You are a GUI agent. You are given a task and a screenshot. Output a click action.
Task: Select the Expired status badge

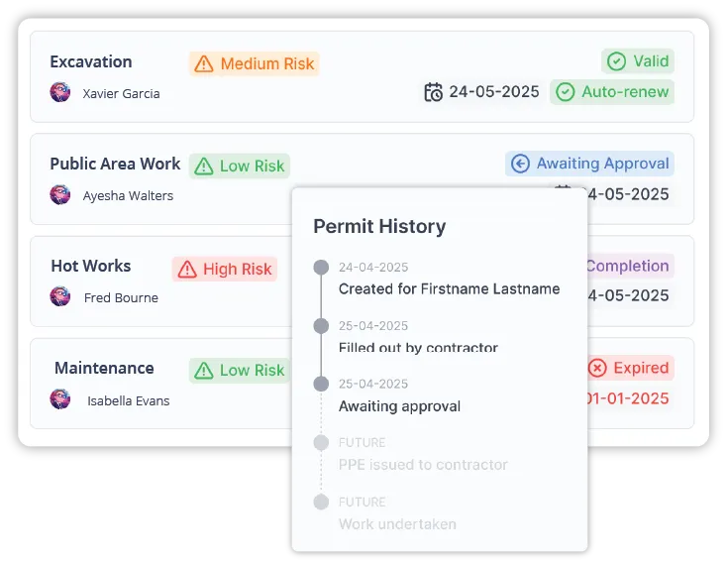click(631, 369)
